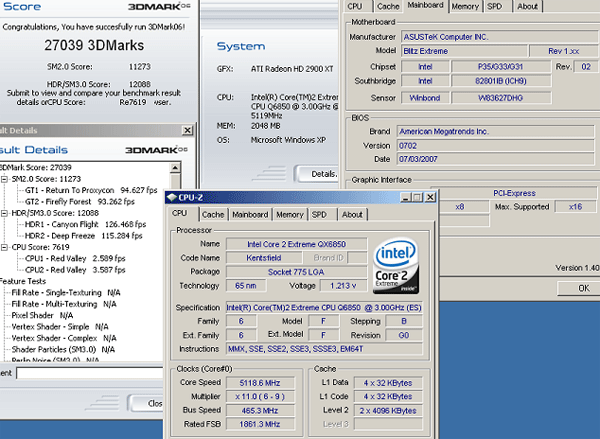The height and width of the screenshot is (439, 600).
Task: Select Fill Rate - Single-Texturing row
Action: [66, 293]
